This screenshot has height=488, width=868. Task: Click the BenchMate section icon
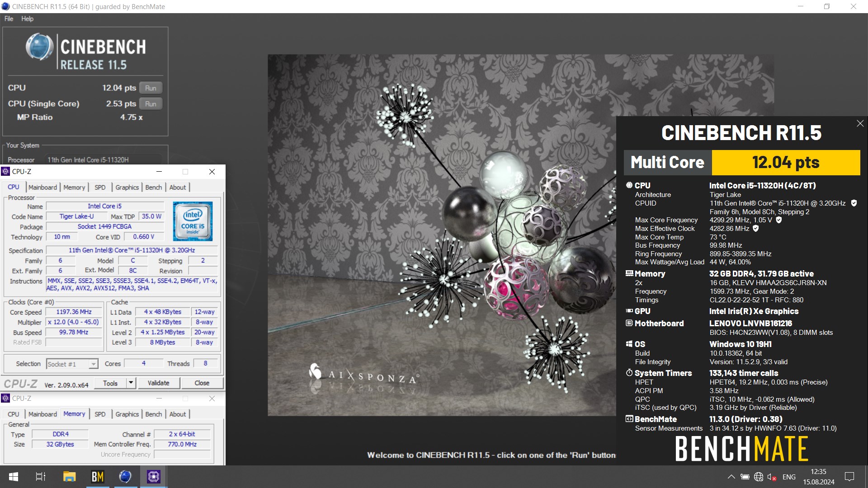[629, 419]
